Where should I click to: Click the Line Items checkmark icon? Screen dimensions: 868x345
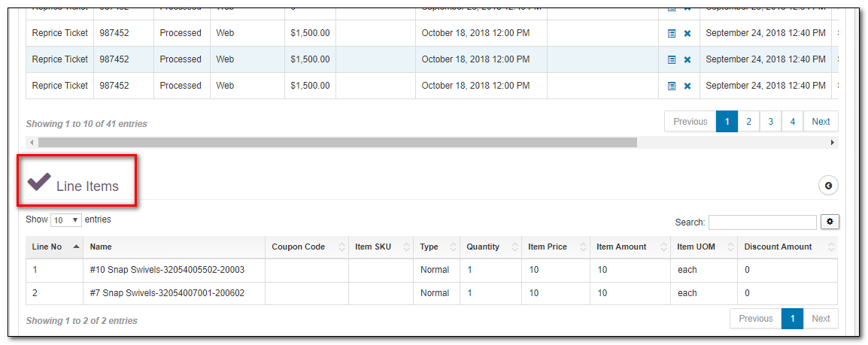[39, 182]
